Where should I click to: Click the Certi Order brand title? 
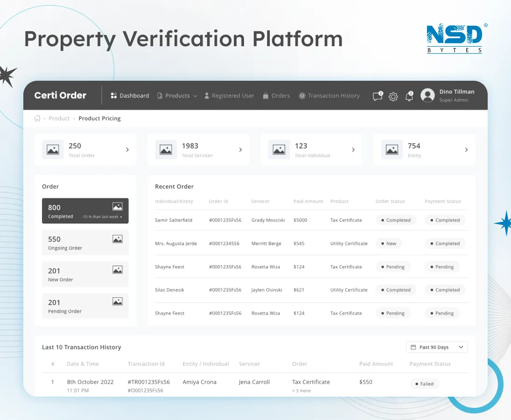tap(60, 95)
